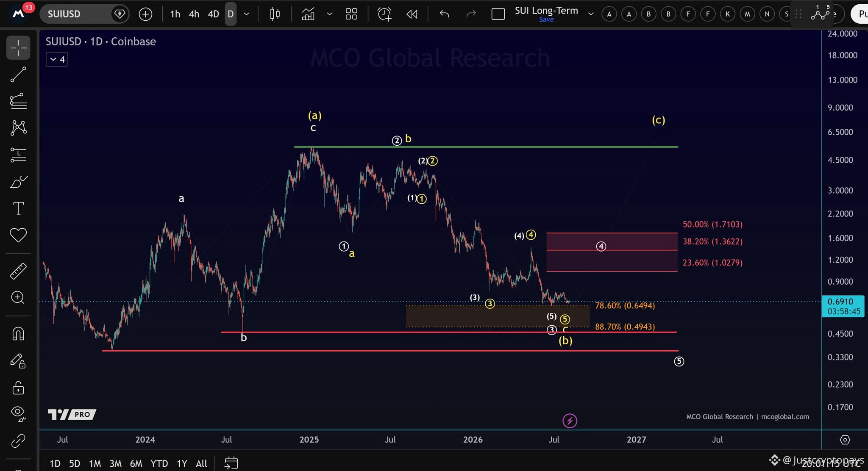This screenshot has height=471, width=868.
Task: Click the SUIUSD · 1D · Coinbase legend title
Action: click(x=101, y=42)
